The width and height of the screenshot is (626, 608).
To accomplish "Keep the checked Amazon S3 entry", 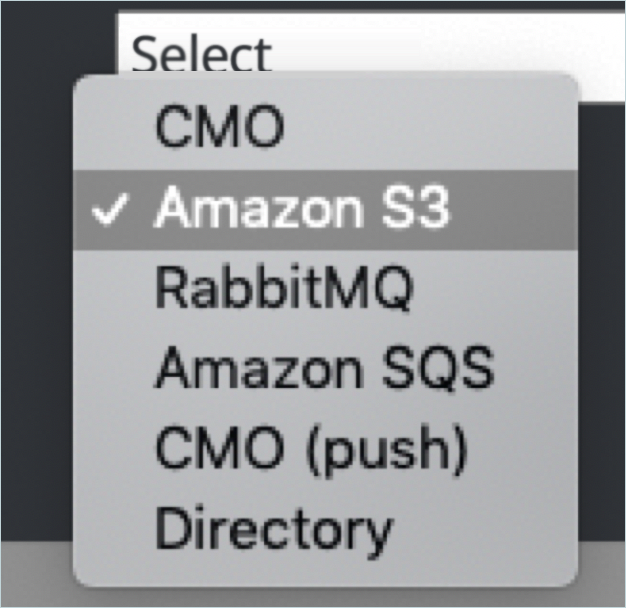I will coord(302,208).
